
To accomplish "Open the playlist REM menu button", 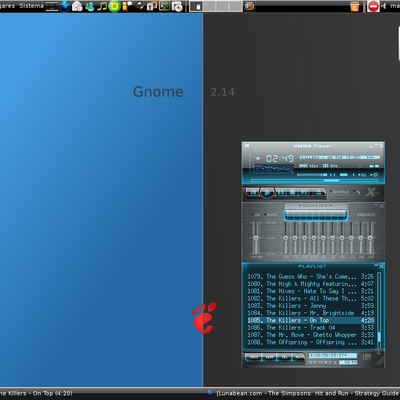I will pyautogui.click(x=269, y=357).
